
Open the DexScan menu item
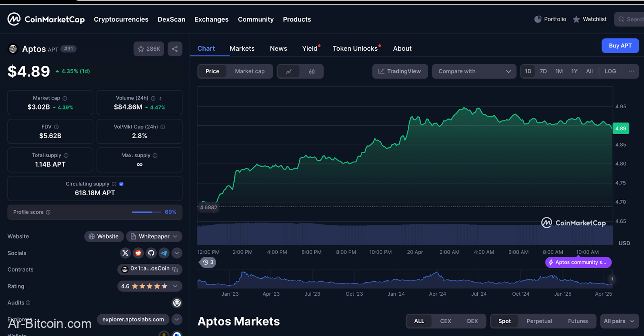(171, 19)
